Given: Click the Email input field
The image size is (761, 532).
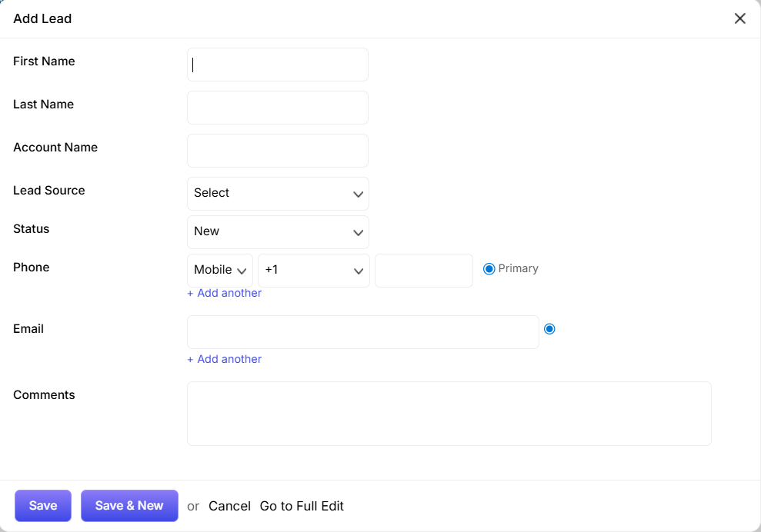Looking at the screenshot, I should 363,331.
